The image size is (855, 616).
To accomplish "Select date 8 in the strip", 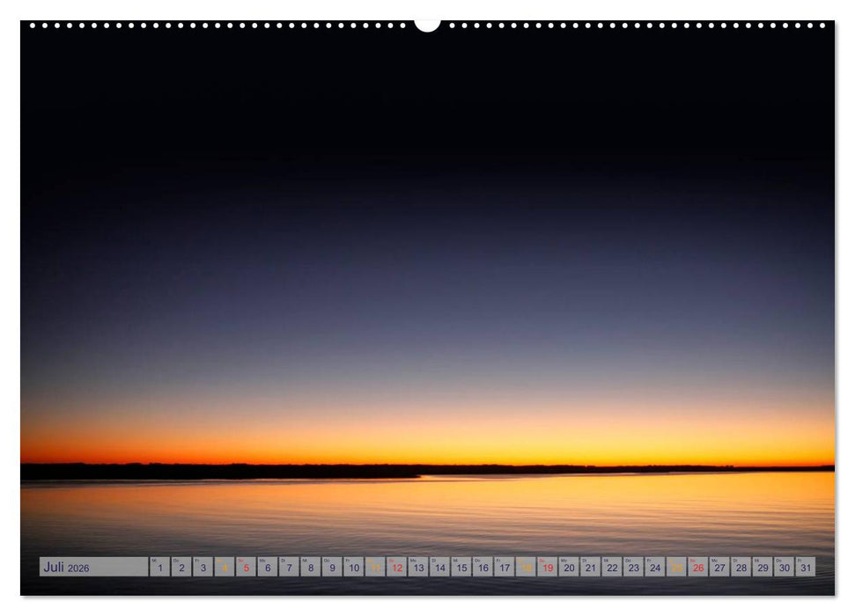I will (313, 567).
